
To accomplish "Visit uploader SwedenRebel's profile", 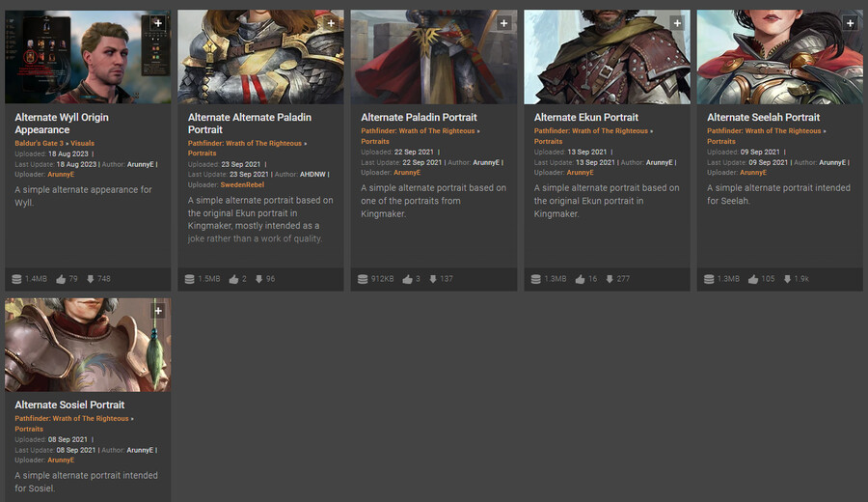I will click(242, 185).
